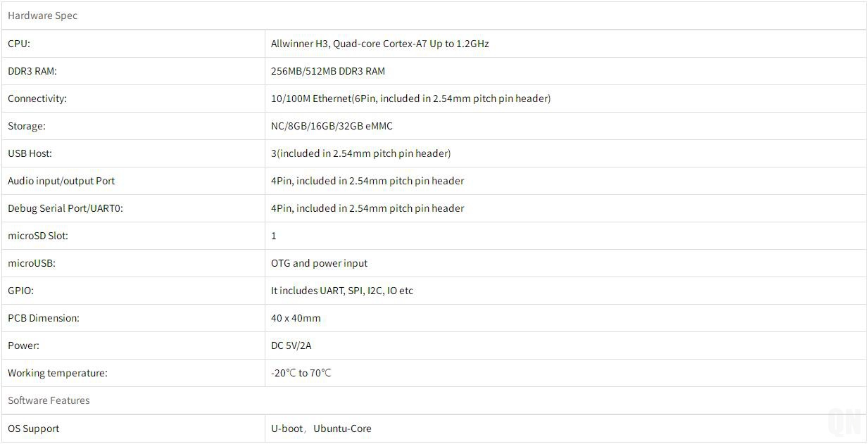The width and height of the screenshot is (868, 444).
Task: Click the 40 x 40mm dimension value
Action: pyautogui.click(x=296, y=318)
